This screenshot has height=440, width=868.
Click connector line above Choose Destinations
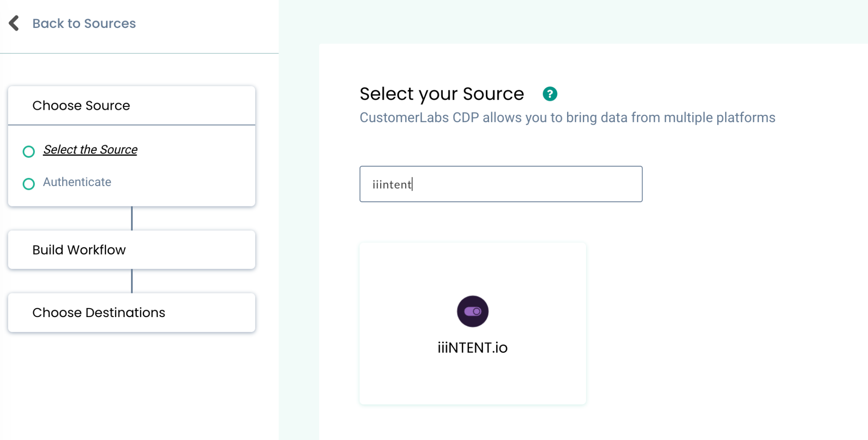point(132,281)
